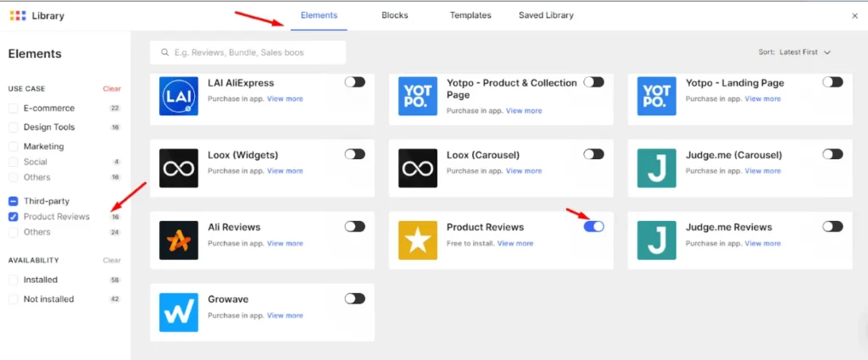Enable the LAI AliExpress toggle
The image size is (868, 360).
click(x=355, y=82)
